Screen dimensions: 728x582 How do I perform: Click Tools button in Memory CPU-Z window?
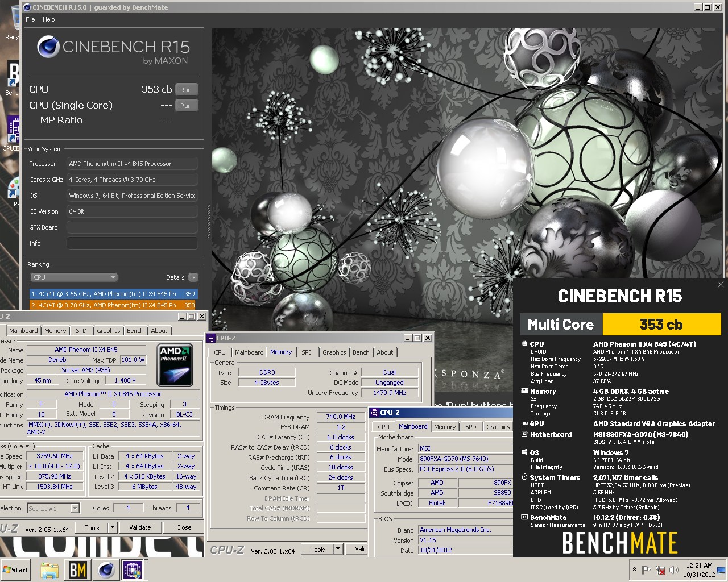(318, 549)
